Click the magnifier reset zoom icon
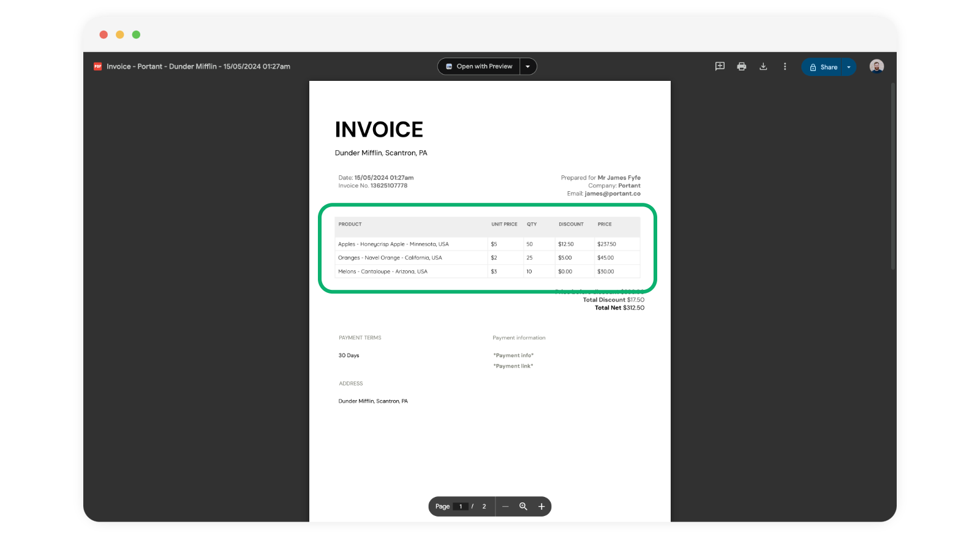 tap(523, 506)
